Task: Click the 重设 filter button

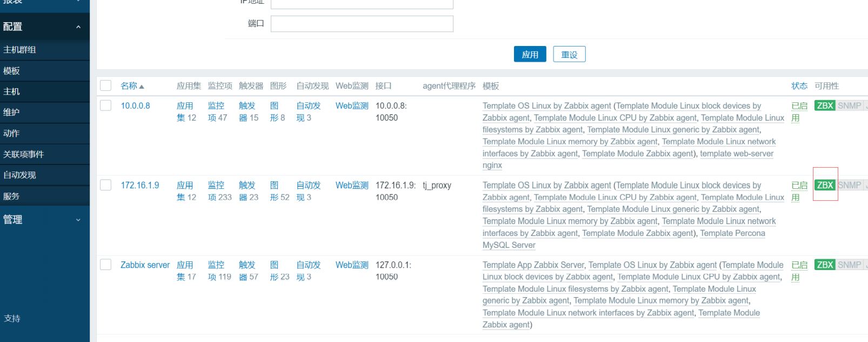Action: [569, 54]
